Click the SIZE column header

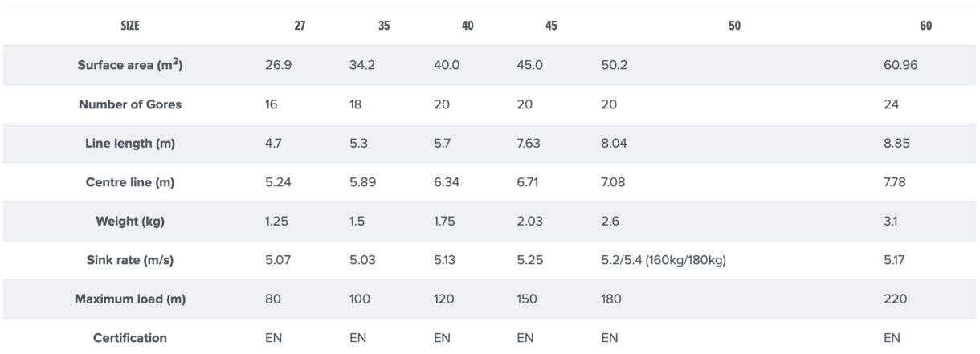pyautogui.click(x=132, y=26)
